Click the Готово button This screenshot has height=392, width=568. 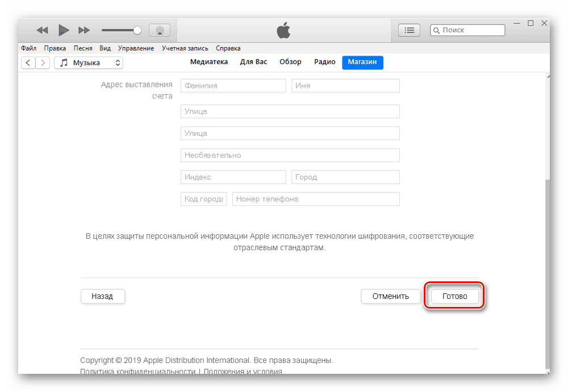tap(454, 297)
